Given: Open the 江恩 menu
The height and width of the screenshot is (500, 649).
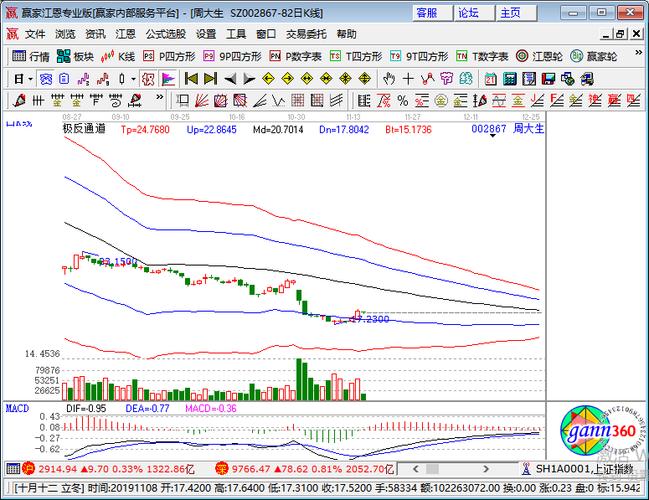Looking at the screenshot, I should 125,34.
